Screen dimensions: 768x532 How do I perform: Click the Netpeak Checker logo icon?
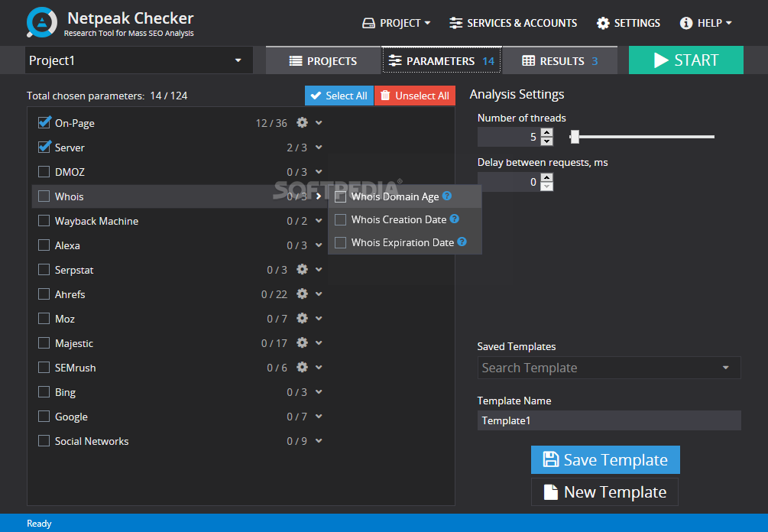coord(42,22)
